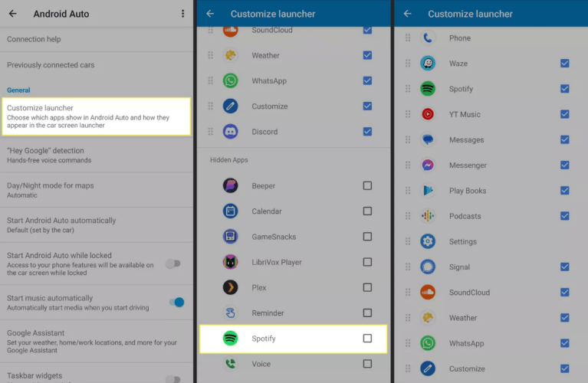Open the Customize launcher setting
This screenshot has width=588, height=383.
pos(96,116)
